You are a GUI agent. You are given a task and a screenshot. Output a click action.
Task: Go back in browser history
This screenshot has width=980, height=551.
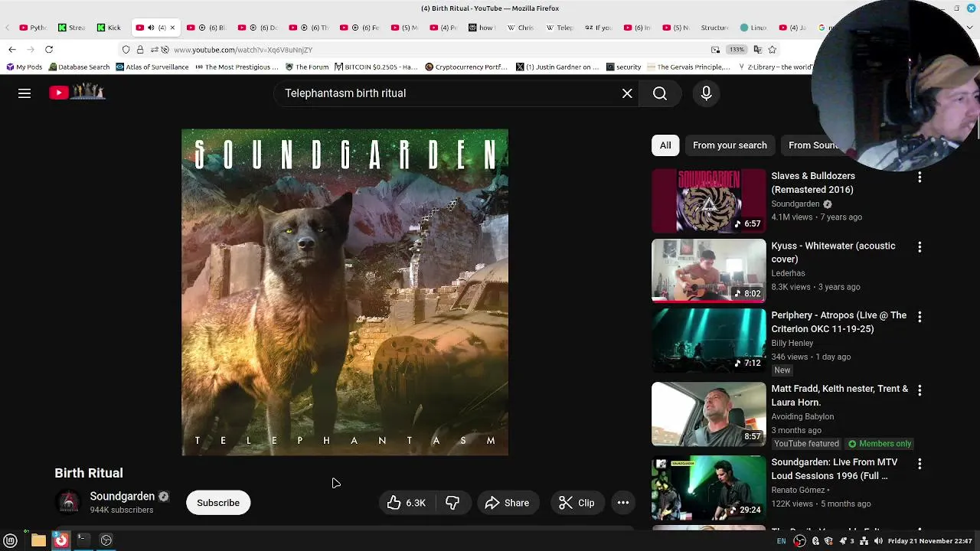(12, 50)
